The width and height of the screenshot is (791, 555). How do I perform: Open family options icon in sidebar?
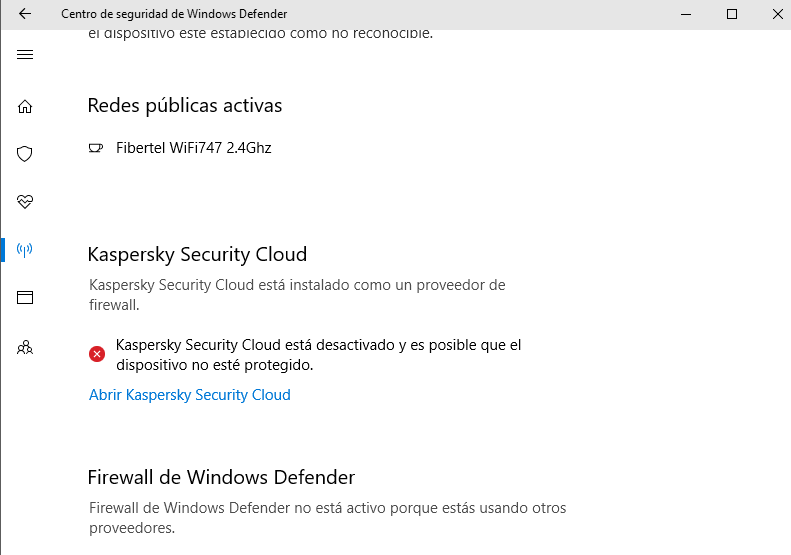click(25, 348)
